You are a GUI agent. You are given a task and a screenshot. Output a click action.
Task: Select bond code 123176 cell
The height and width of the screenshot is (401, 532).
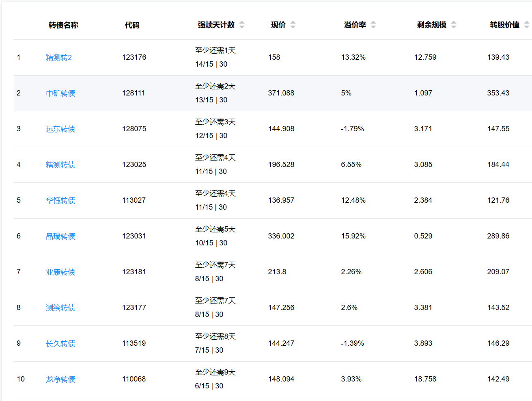click(134, 57)
